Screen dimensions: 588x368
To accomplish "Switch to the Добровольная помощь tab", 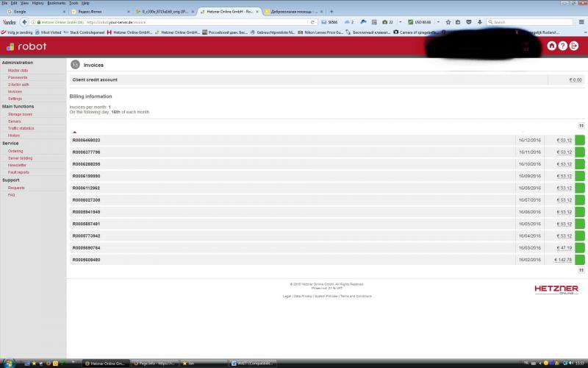I will point(293,12).
